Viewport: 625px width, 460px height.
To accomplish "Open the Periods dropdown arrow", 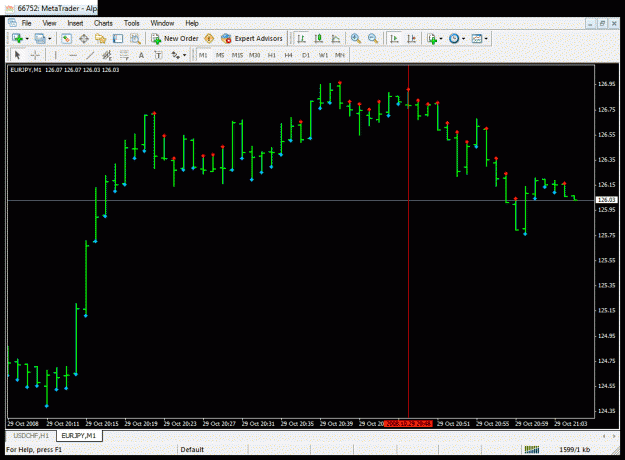I will 464,39.
